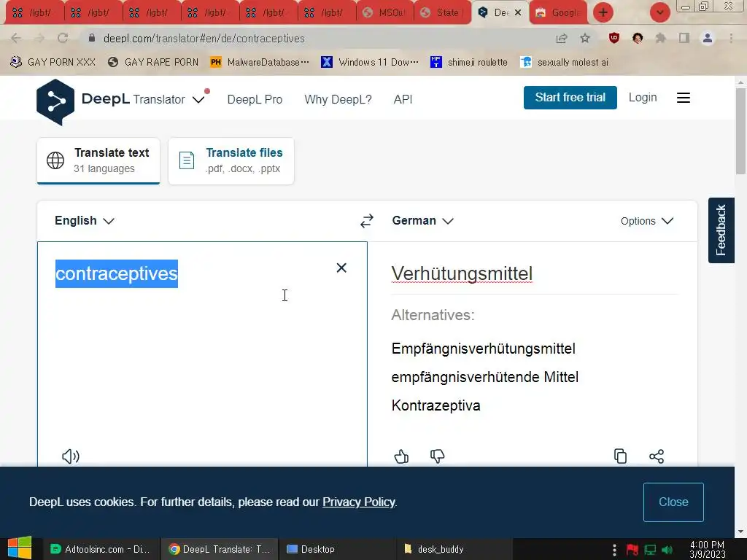Click the page vertical scrollbar thumb
Image resolution: width=747 pixels, height=560 pixels.
tap(740, 131)
